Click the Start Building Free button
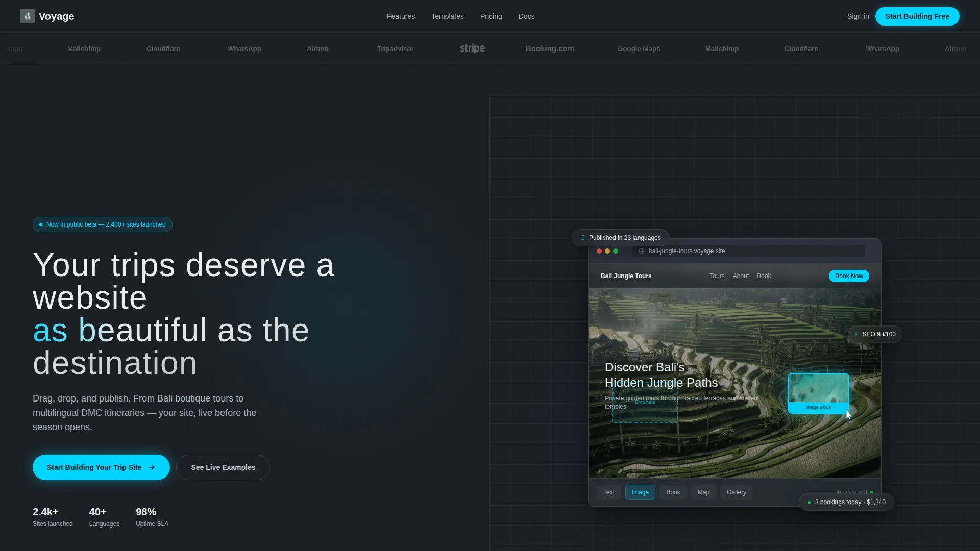Screen dimensions: 980x551 pos(917,16)
